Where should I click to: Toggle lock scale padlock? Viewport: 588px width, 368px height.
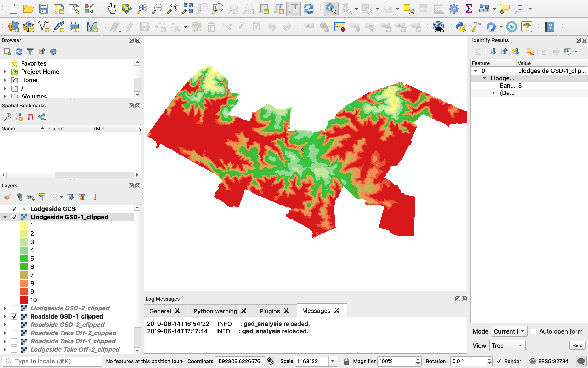click(346, 361)
